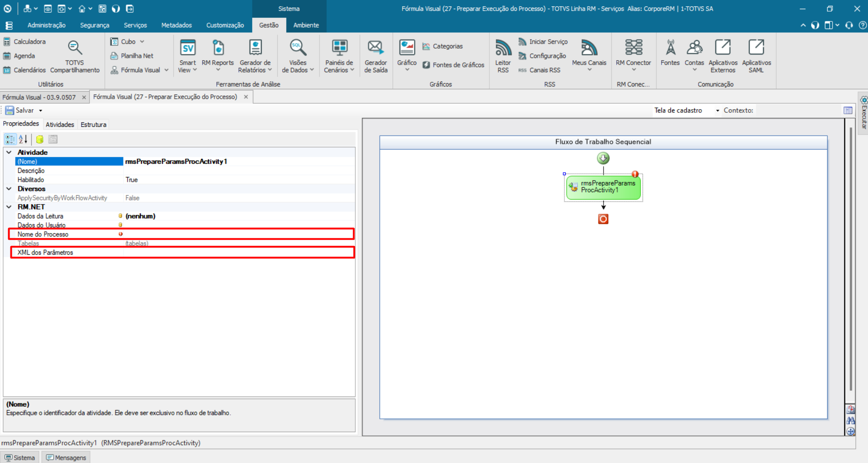
Task: Switch to Fórmula Visual - 03.9.0507 tab
Action: (39, 97)
